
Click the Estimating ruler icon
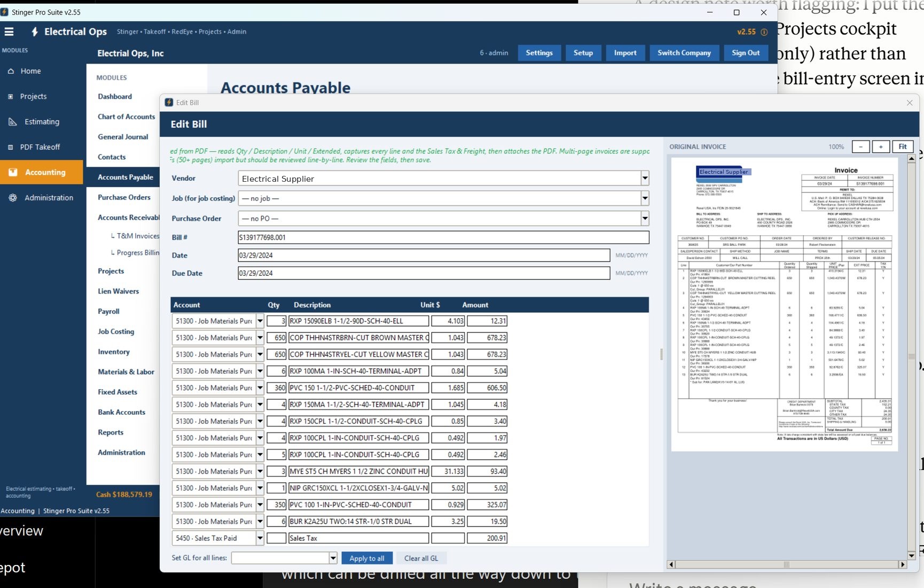(13, 122)
